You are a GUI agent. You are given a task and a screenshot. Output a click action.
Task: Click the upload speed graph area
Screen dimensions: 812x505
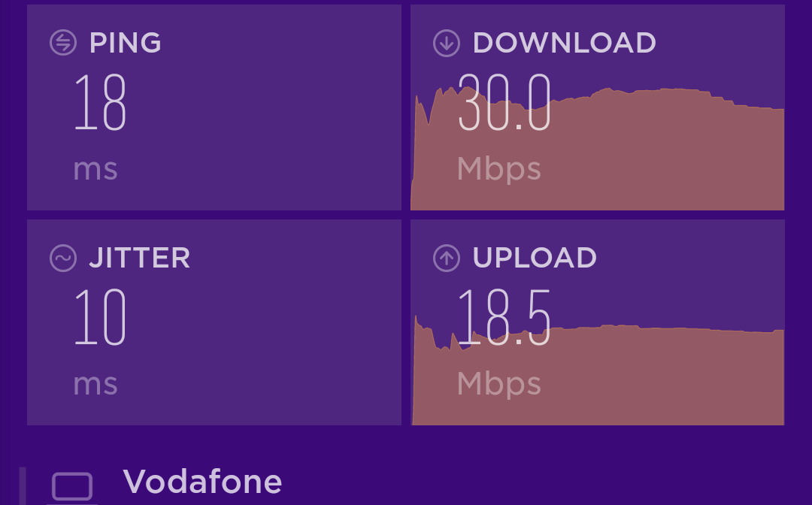[598, 370]
